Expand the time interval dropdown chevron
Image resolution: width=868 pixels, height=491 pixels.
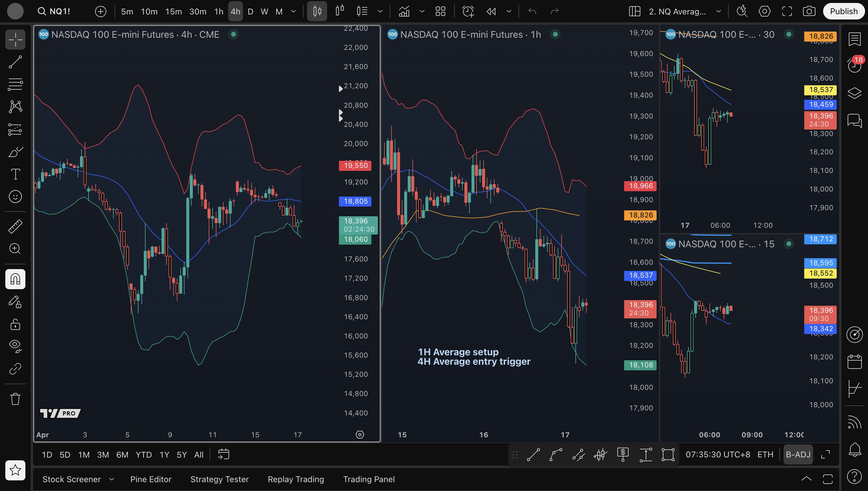(x=293, y=12)
